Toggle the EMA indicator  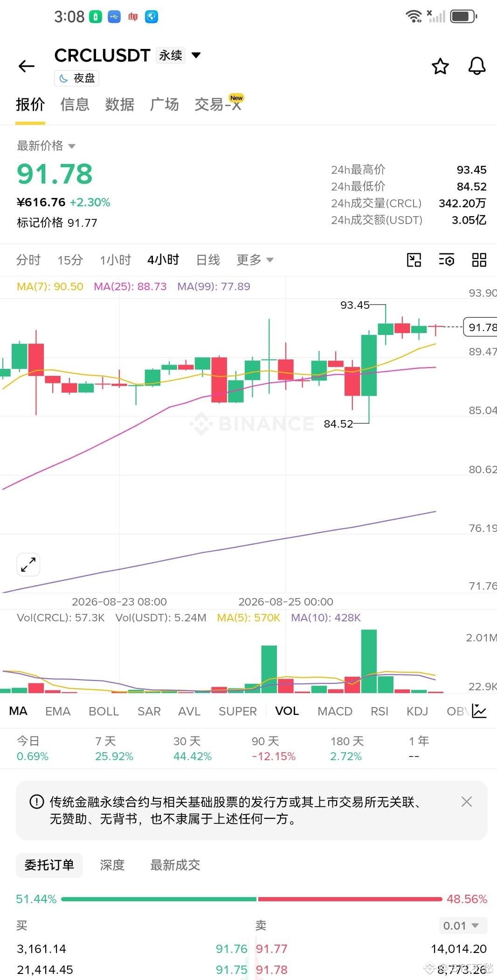click(58, 711)
